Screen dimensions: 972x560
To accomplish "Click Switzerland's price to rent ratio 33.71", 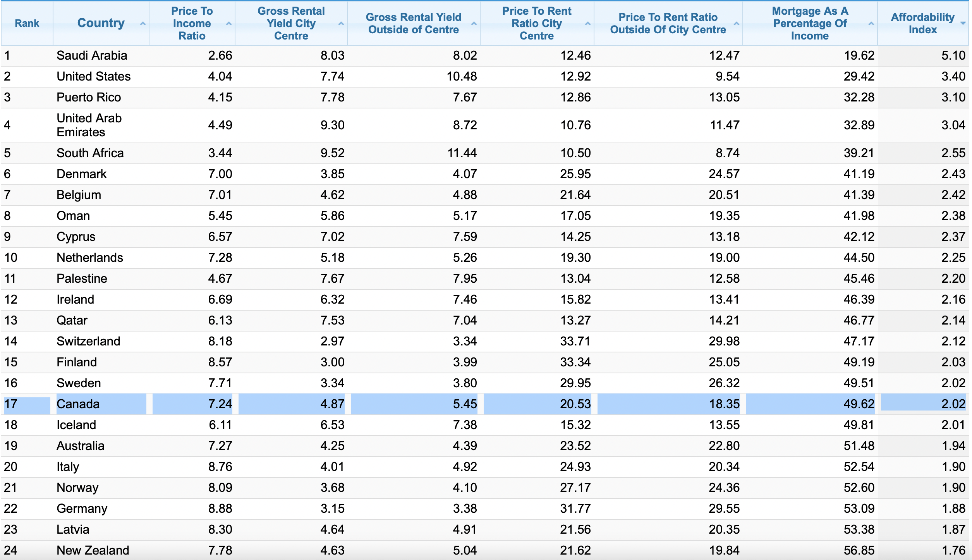I will pyautogui.click(x=575, y=341).
